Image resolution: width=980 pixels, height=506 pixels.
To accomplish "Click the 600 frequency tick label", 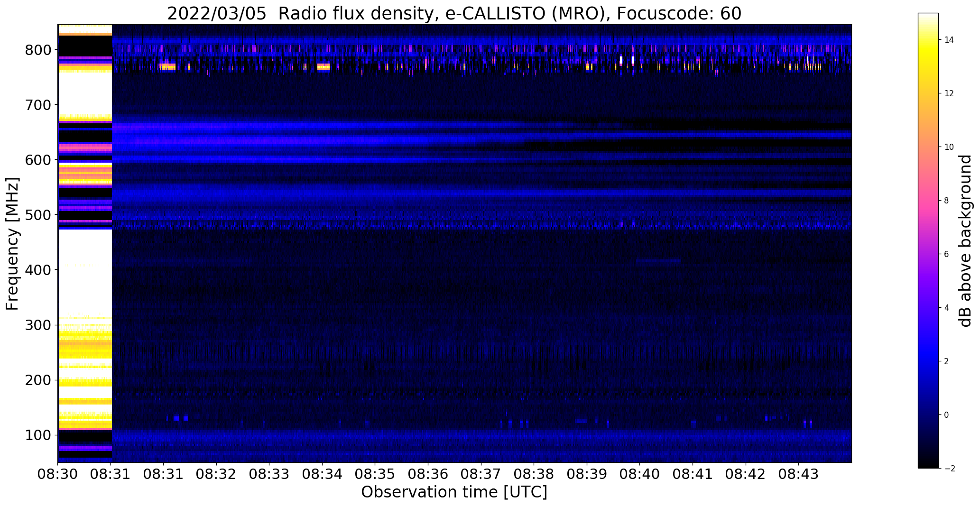I will click(x=37, y=160).
